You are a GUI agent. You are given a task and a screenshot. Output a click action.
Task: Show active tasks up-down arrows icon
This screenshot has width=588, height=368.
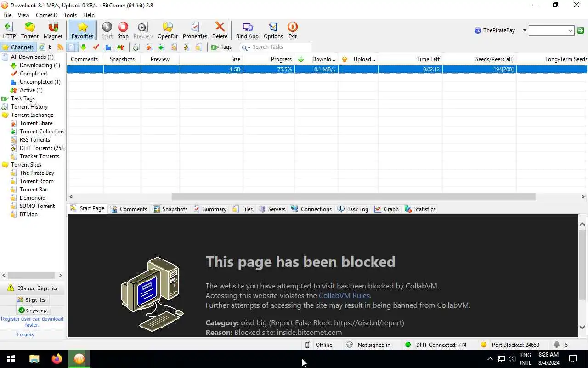tap(120, 47)
